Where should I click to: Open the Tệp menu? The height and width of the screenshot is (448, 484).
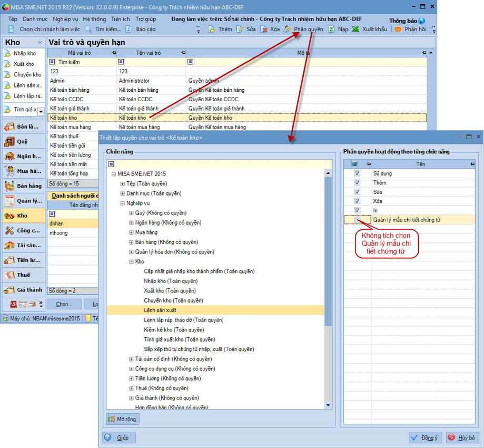point(13,19)
